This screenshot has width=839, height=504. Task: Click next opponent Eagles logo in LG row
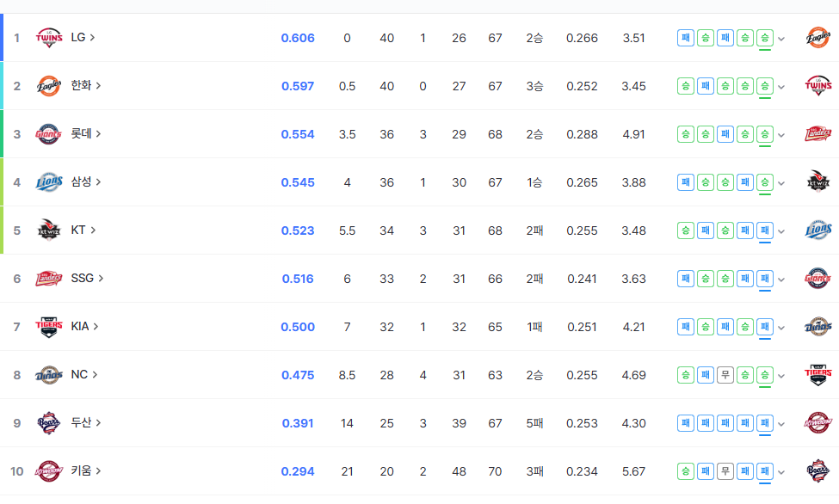coord(818,38)
